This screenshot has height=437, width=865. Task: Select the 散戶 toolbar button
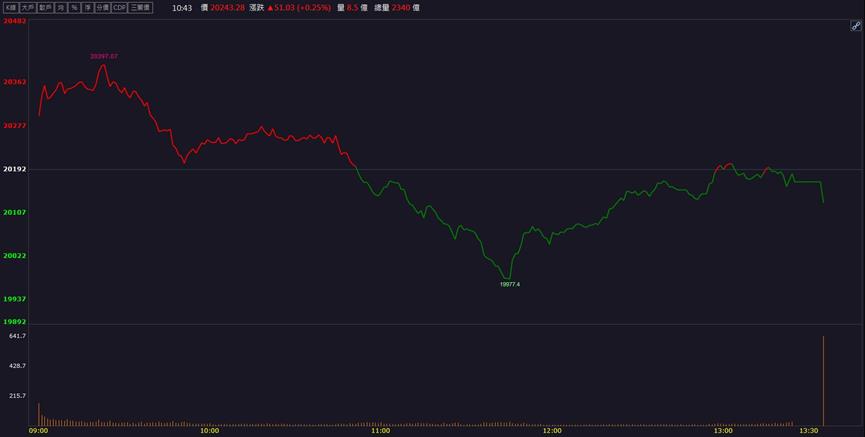point(45,8)
